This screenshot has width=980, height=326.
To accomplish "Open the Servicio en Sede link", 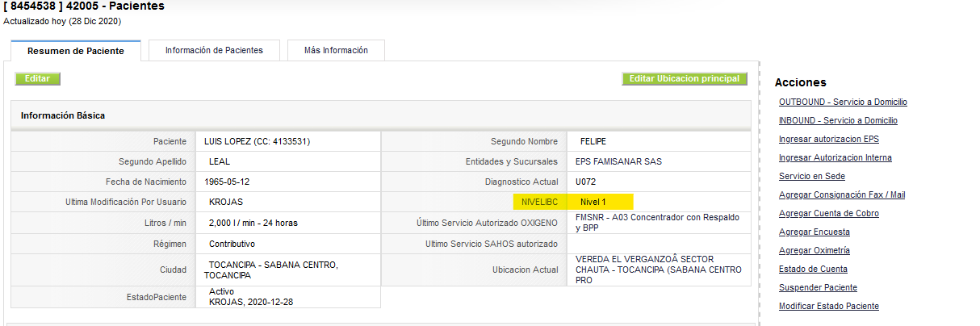I will [x=812, y=176].
